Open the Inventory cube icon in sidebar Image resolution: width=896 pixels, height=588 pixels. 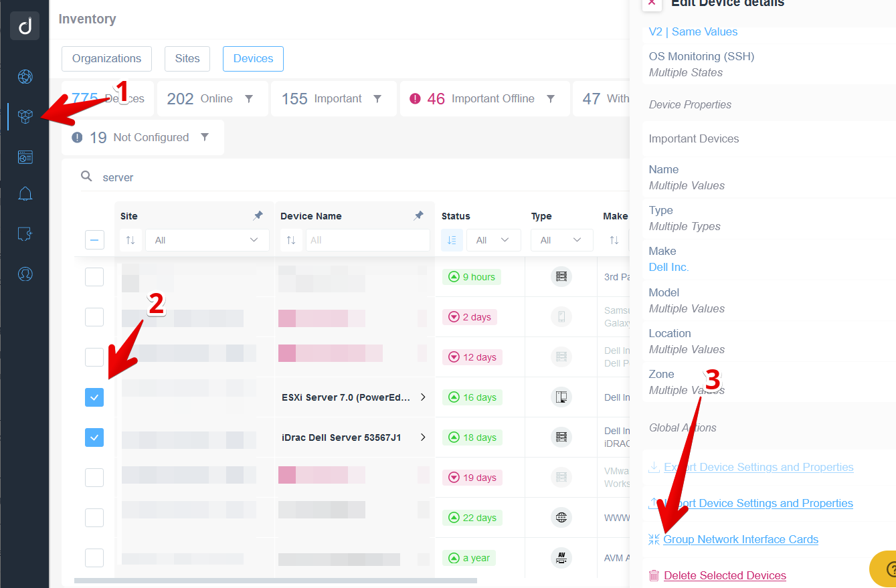[25, 117]
